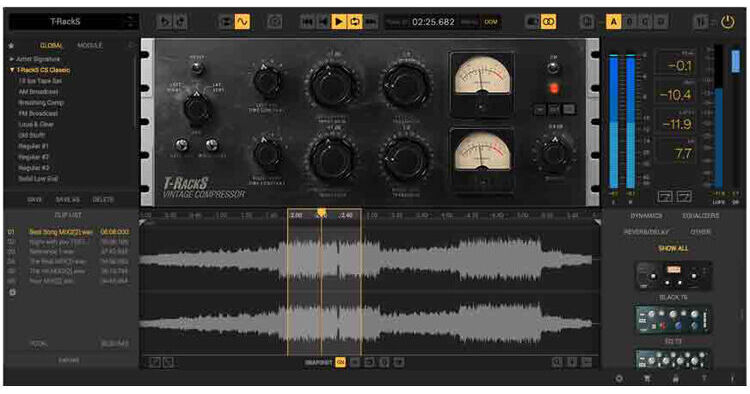Click the SAVE preset button
Viewport: 750px width, 394px height.
point(34,199)
